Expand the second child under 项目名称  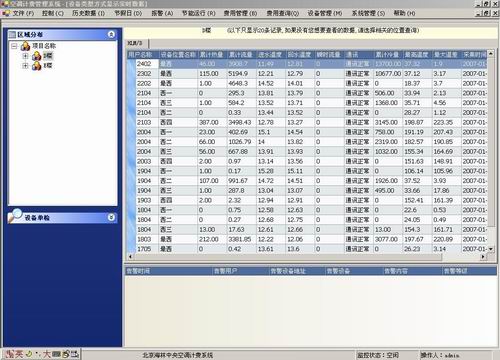click(x=25, y=66)
